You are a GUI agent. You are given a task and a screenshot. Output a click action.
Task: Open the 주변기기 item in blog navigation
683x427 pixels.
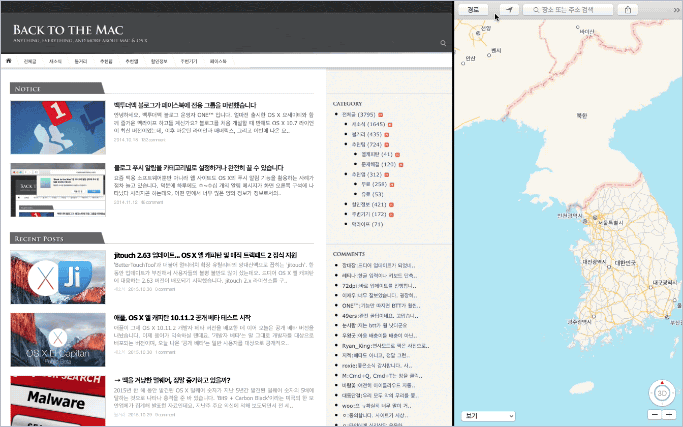(x=189, y=61)
